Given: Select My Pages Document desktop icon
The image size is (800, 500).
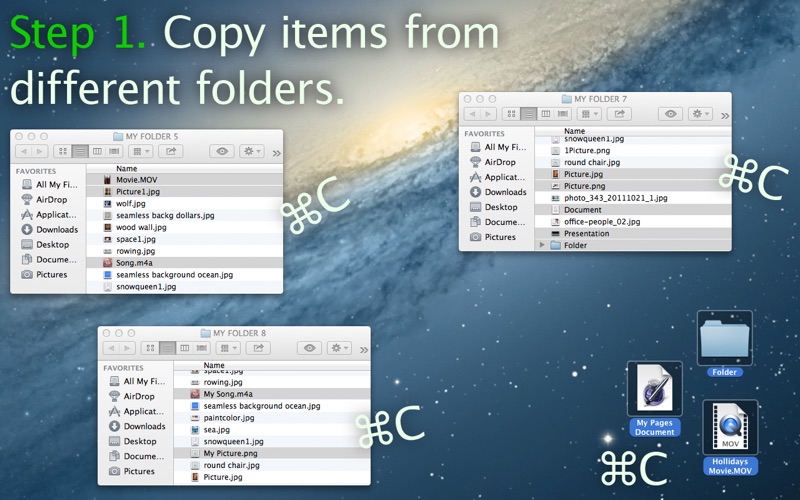Looking at the screenshot, I should 655,399.
